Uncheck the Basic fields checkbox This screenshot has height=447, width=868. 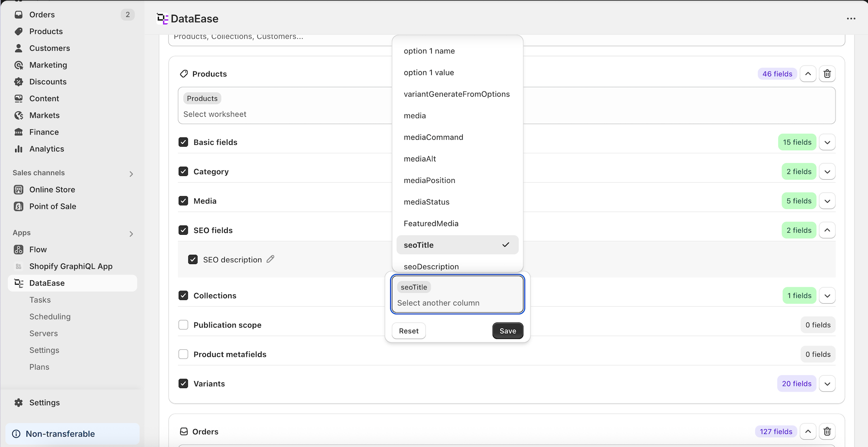(x=183, y=142)
